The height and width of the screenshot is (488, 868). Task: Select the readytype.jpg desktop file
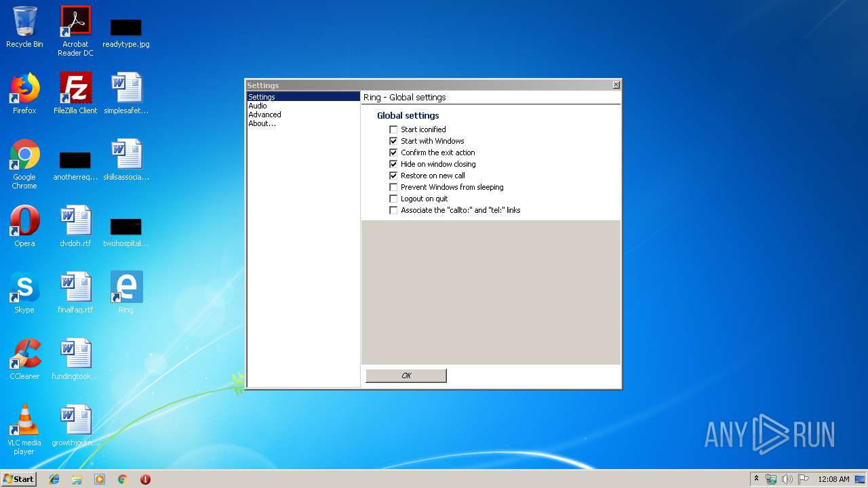[x=126, y=33]
